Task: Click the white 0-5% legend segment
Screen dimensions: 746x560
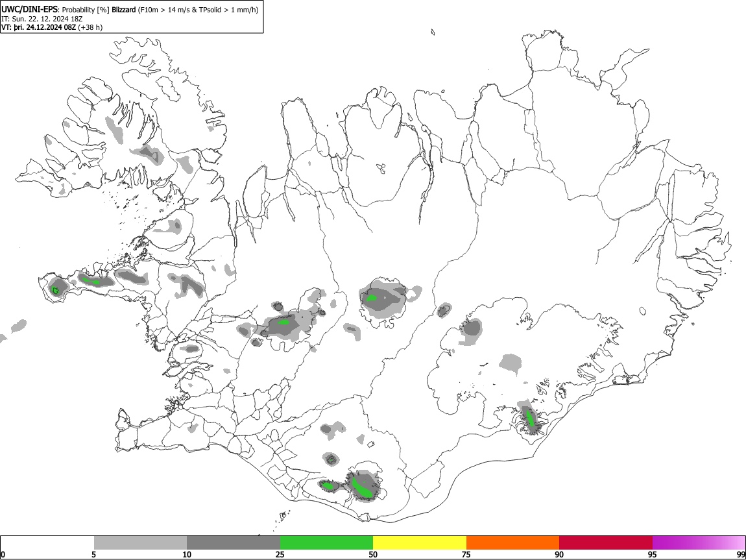Action: point(47,543)
